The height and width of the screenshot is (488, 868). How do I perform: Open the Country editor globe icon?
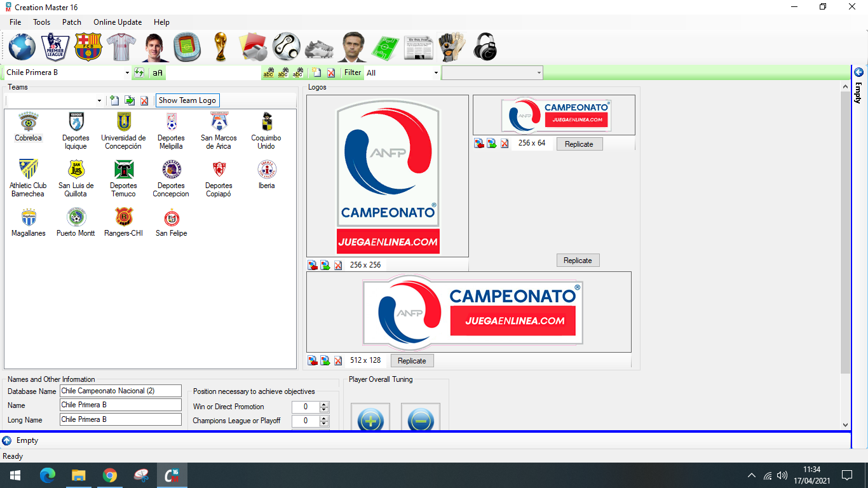[x=22, y=46]
